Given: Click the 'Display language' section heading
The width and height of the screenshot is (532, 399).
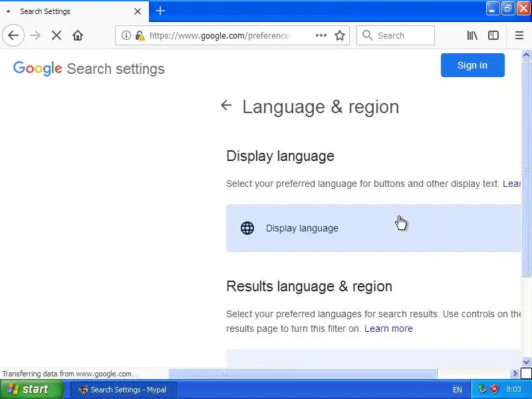Looking at the screenshot, I should (x=280, y=156).
